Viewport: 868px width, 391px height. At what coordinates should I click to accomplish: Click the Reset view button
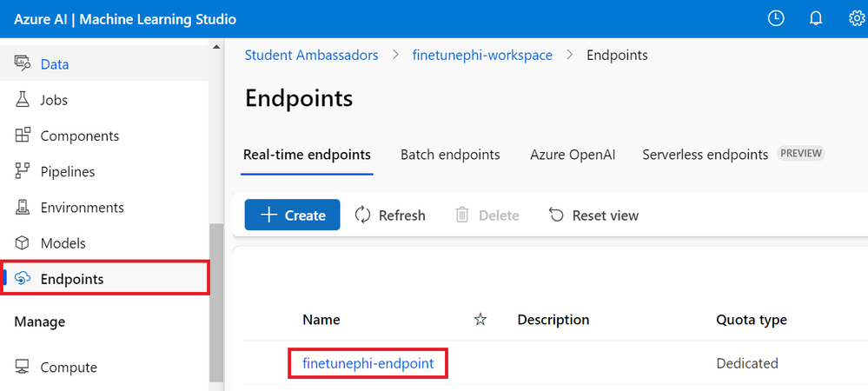(x=594, y=215)
